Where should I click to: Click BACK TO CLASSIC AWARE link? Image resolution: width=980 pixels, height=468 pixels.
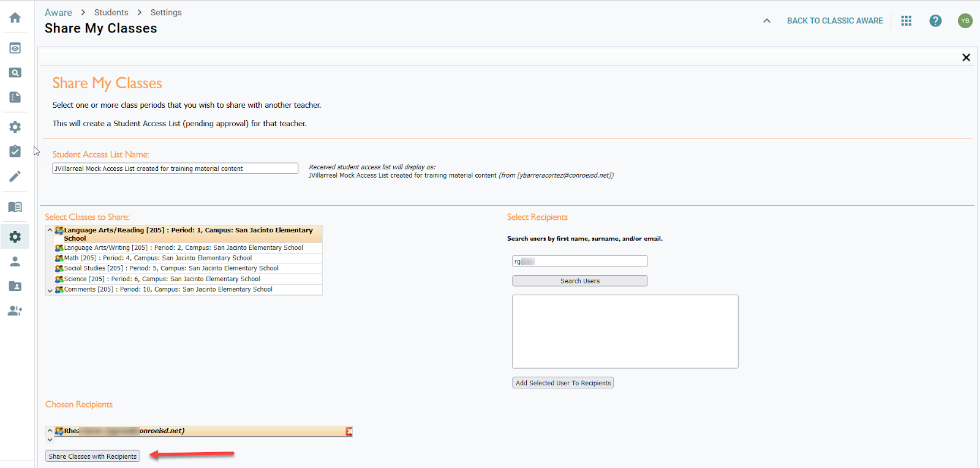[x=835, y=21]
